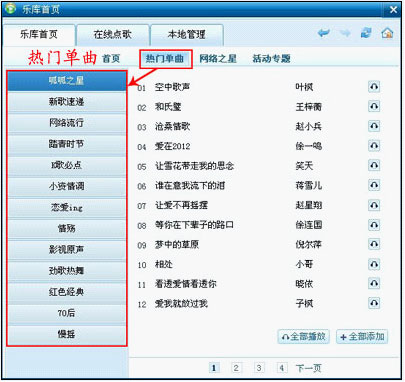The width and height of the screenshot is (405, 382).
Task: Click artist name 倪尔萍
Action: 309,245
